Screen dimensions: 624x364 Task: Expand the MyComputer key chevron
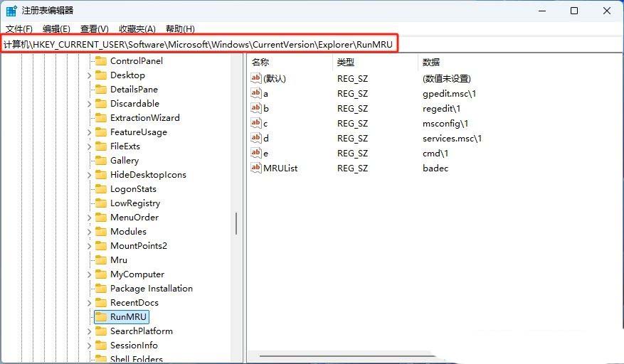(x=90, y=274)
